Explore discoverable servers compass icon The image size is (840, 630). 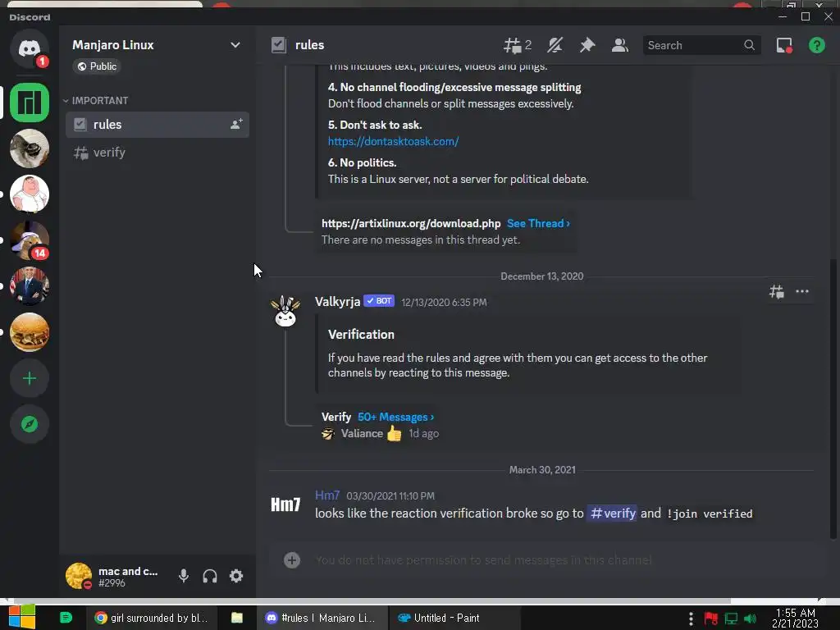(30, 424)
